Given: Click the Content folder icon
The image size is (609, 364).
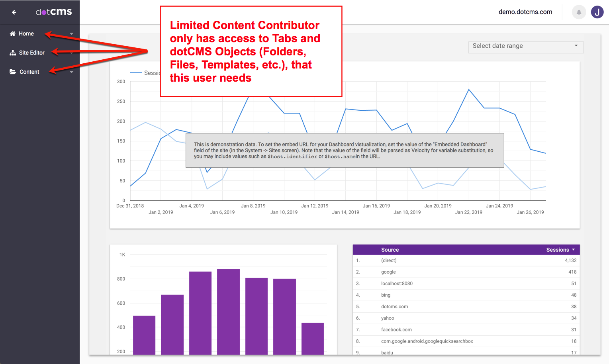Looking at the screenshot, I should click(13, 72).
